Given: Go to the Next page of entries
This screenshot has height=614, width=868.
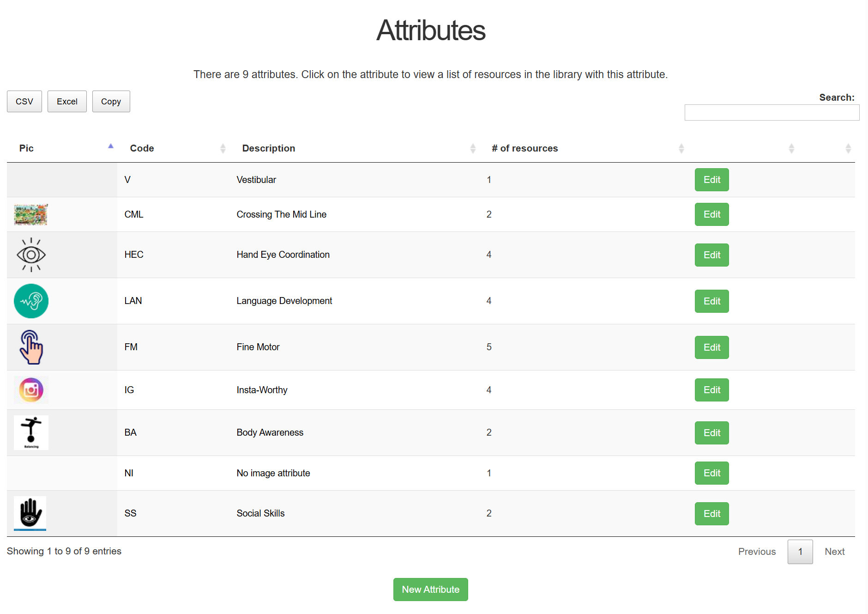Looking at the screenshot, I should 834,552.
